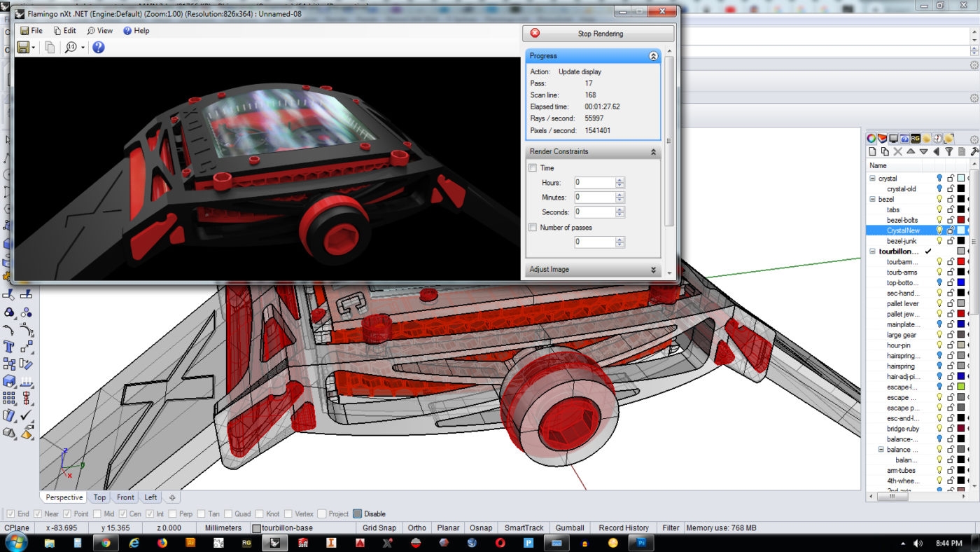This screenshot has width=980, height=552.
Task: Click the Stop Rendering button
Action: coord(598,34)
